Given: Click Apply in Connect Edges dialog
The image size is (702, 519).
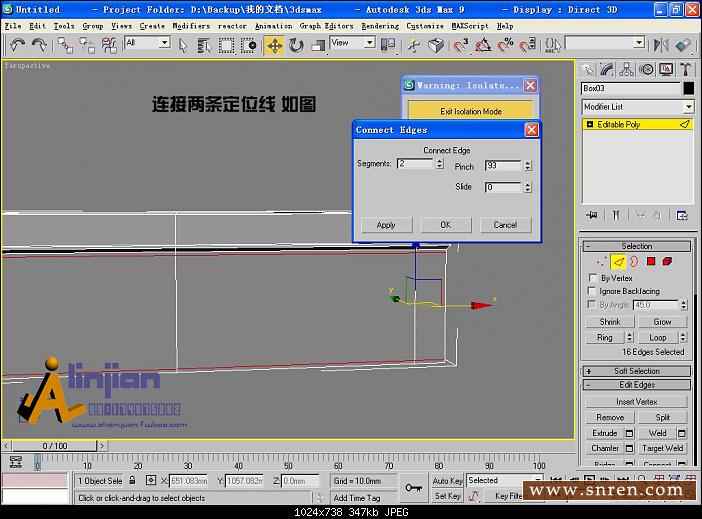Looking at the screenshot, I should tap(386, 225).
